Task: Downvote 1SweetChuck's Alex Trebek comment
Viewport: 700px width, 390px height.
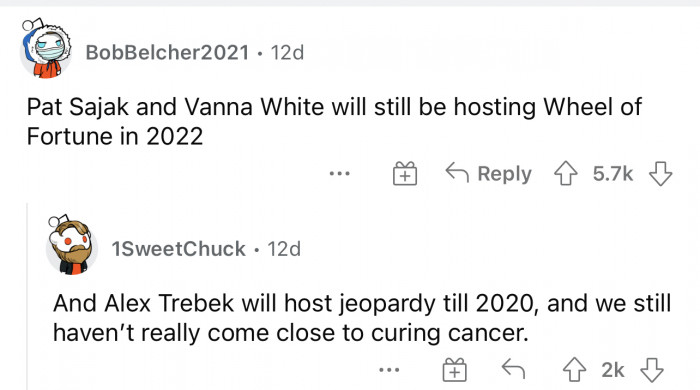Action: coord(652,369)
